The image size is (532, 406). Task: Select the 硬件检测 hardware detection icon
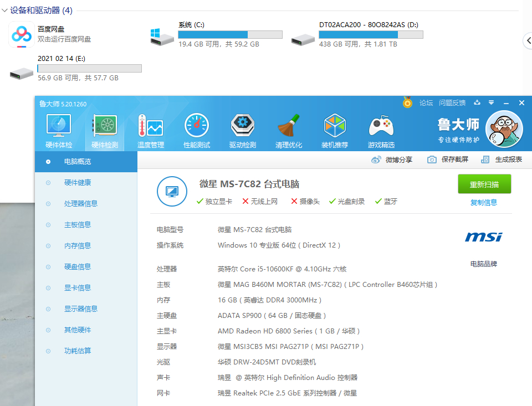(x=105, y=131)
